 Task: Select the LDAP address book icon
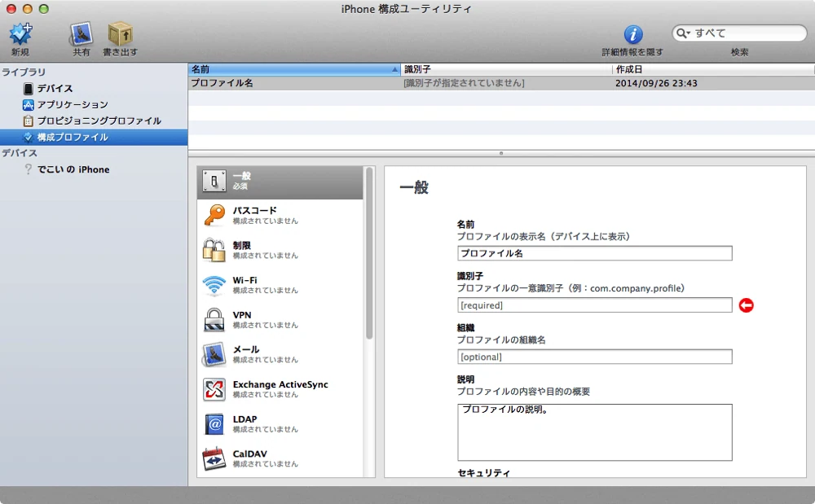214,424
